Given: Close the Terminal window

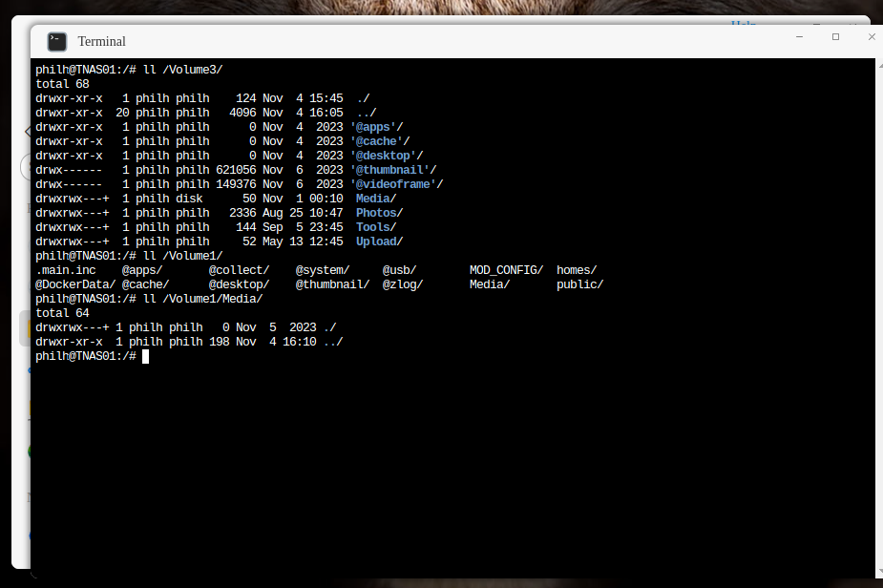Looking at the screenshot, I should [872, 36].
